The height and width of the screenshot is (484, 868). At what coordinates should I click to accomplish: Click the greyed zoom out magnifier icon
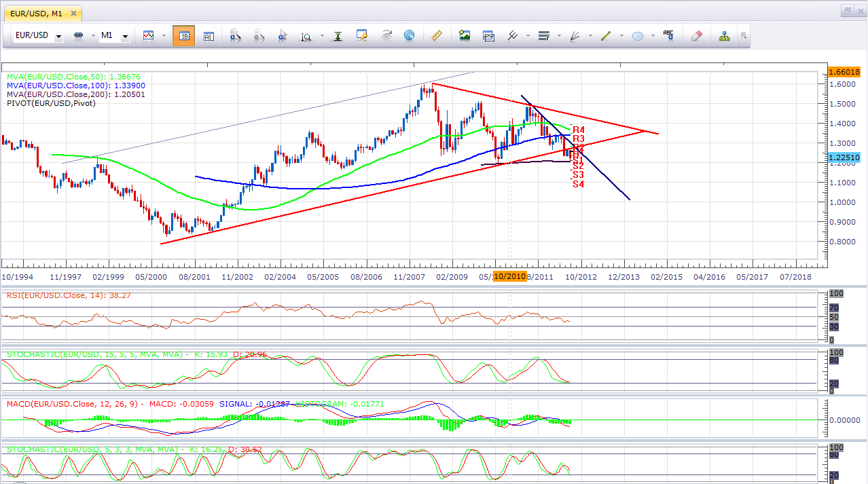click(x=259, y=36)
